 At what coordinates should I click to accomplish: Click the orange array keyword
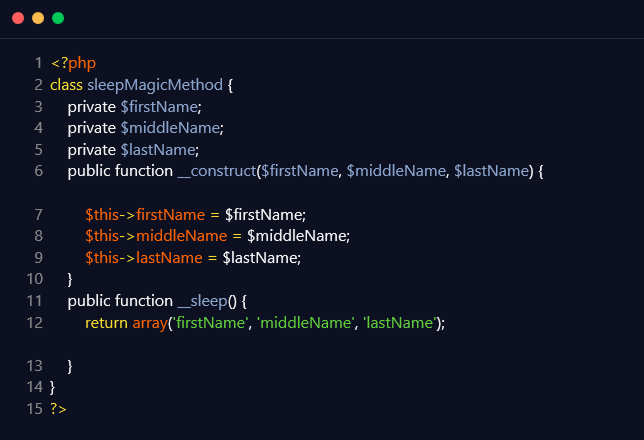pyautogui.click(x=151, y=322)
